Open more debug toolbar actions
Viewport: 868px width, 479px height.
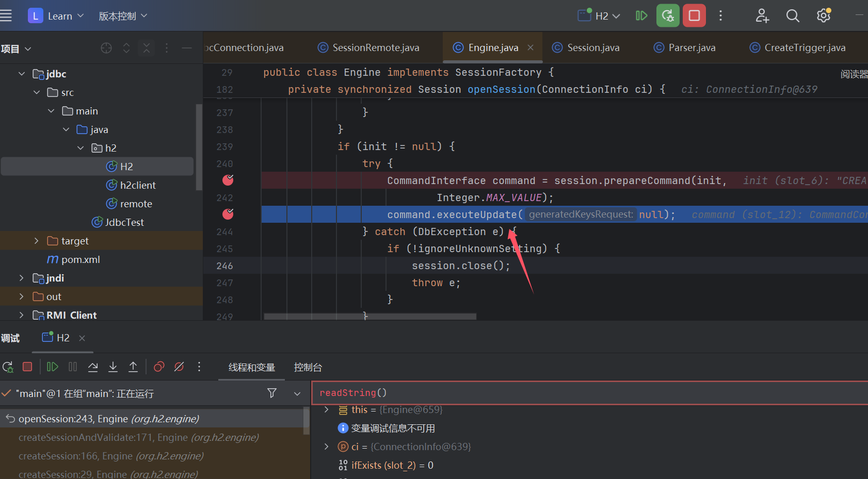(x=199, y=367)
